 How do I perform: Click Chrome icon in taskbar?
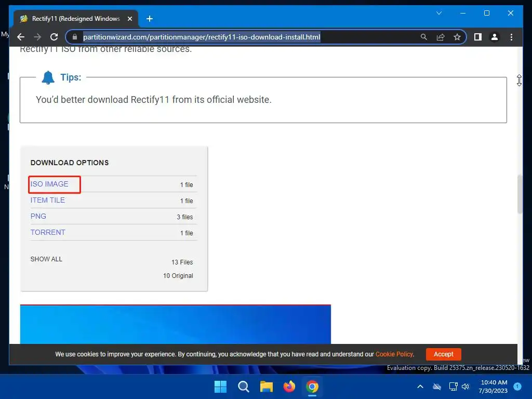pyautogui.click(x=312, y=387)
